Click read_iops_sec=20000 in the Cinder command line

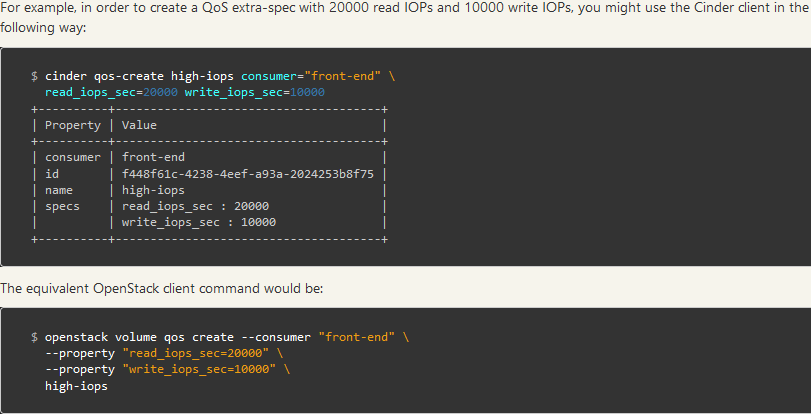click(x=111, y=92)
